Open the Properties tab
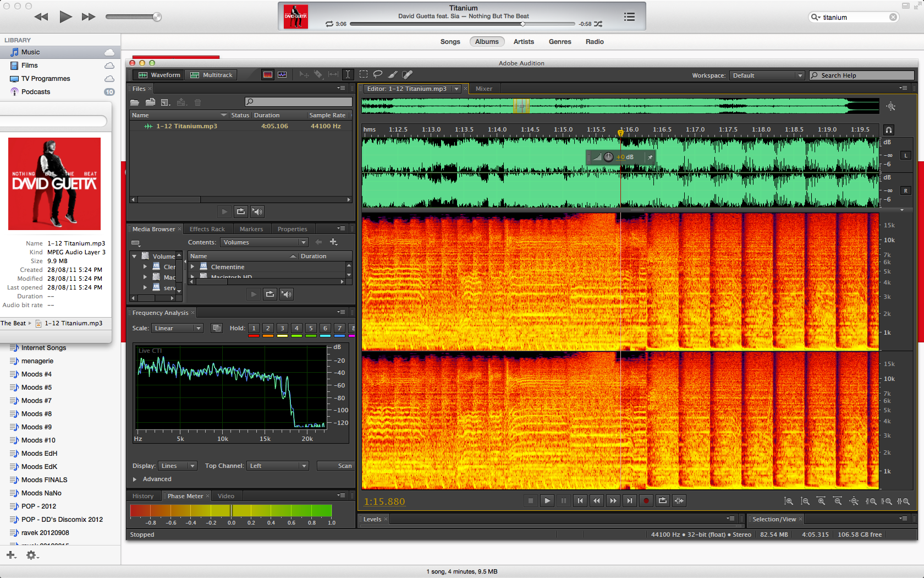Screen dimensions: 924x578 [x=292, y=229]
